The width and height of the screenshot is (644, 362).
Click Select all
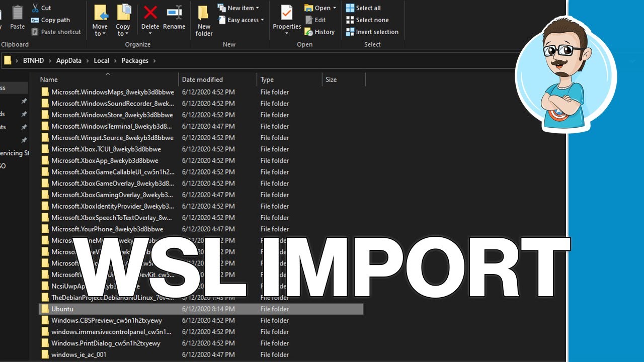pyautogui.click(x=363, y=8)
